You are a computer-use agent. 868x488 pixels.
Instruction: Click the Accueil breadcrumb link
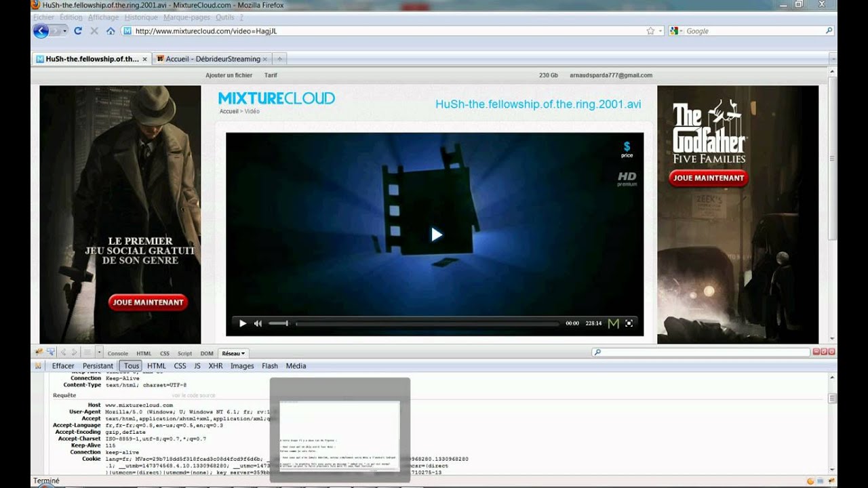pyautogui.click(x=229, y=111)
